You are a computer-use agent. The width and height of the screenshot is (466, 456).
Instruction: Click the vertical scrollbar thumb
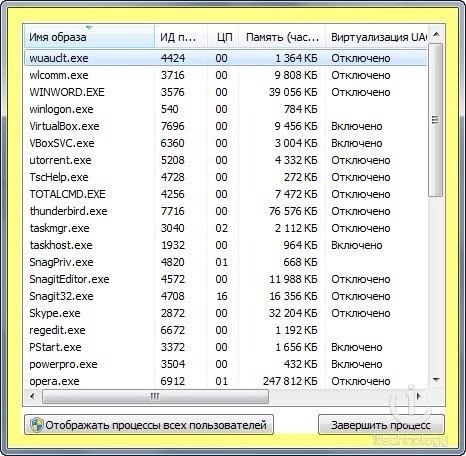pos(436,120)
